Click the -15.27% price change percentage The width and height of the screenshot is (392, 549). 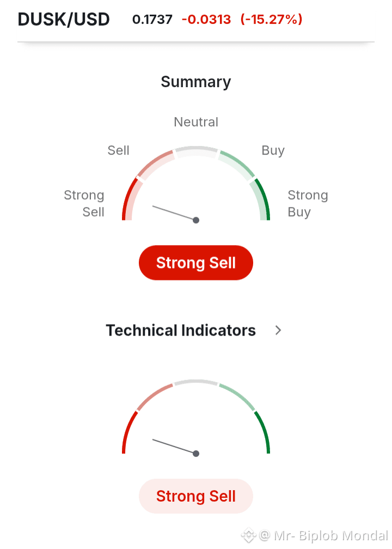coord(271,20)
